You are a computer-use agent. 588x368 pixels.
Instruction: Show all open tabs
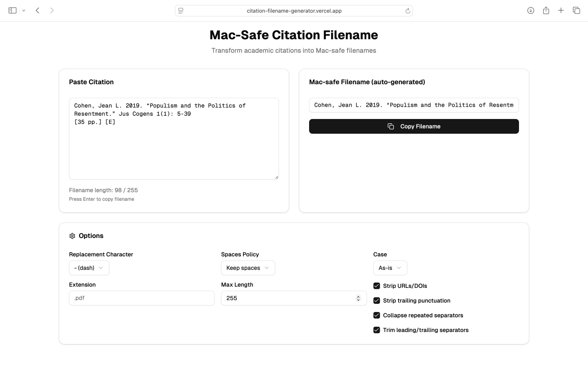(x=577, y=10)
